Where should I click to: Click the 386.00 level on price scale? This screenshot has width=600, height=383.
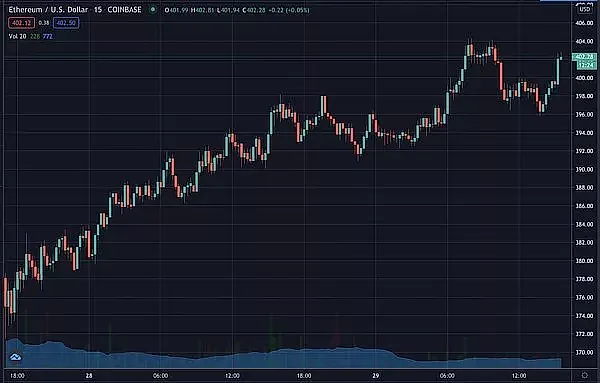584,206
